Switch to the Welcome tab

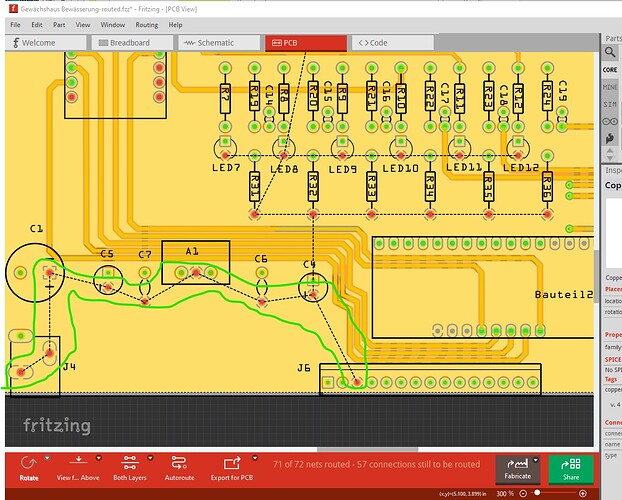pyautogui.click(x=46, y=43)
